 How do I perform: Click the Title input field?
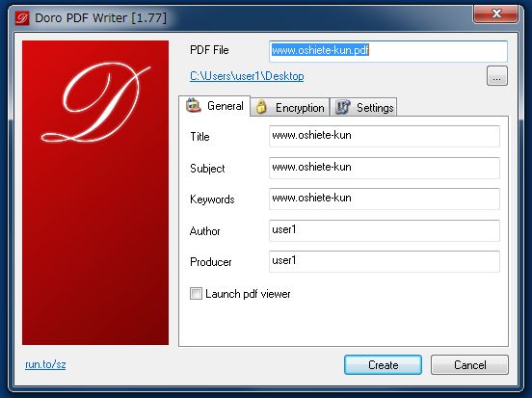385,136
